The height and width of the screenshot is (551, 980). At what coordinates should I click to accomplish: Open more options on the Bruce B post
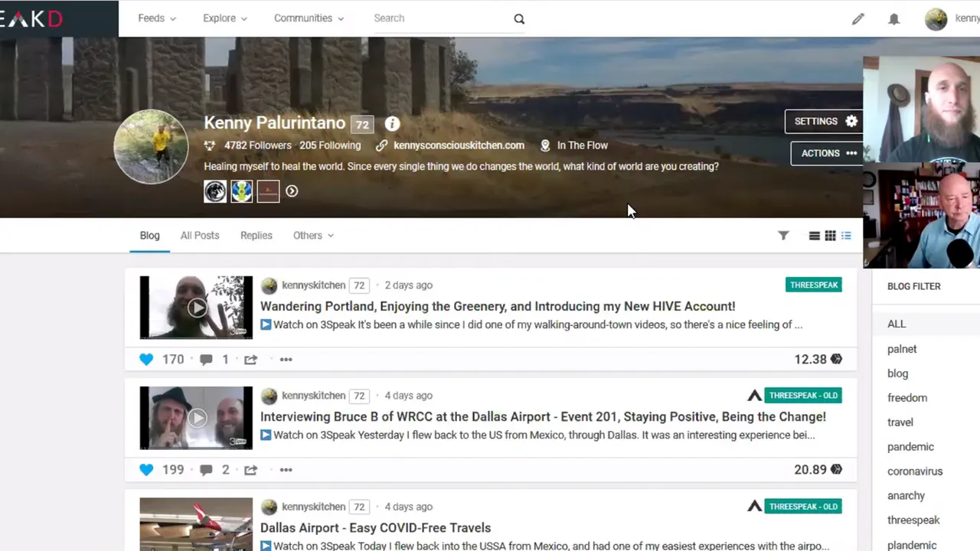(286, 470)
